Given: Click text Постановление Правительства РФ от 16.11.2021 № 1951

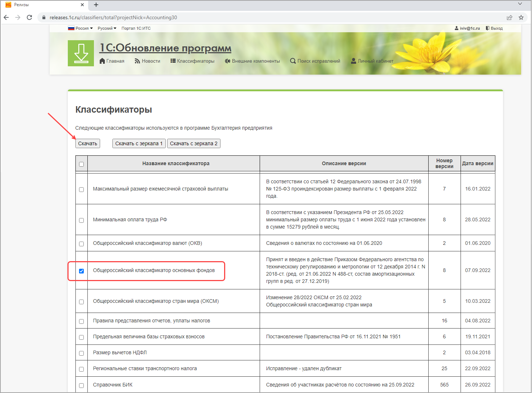Looking at the screenshot, I should (333, 336).
